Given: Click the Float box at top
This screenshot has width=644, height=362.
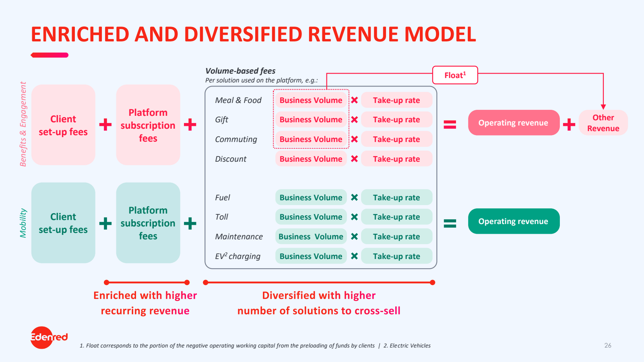Looking at the screenshot, I should click(x=455, y=75).
